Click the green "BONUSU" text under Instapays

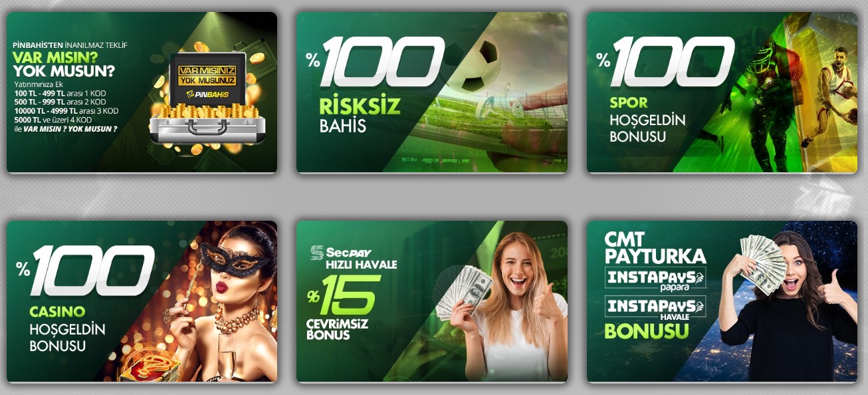click(646, 330)
